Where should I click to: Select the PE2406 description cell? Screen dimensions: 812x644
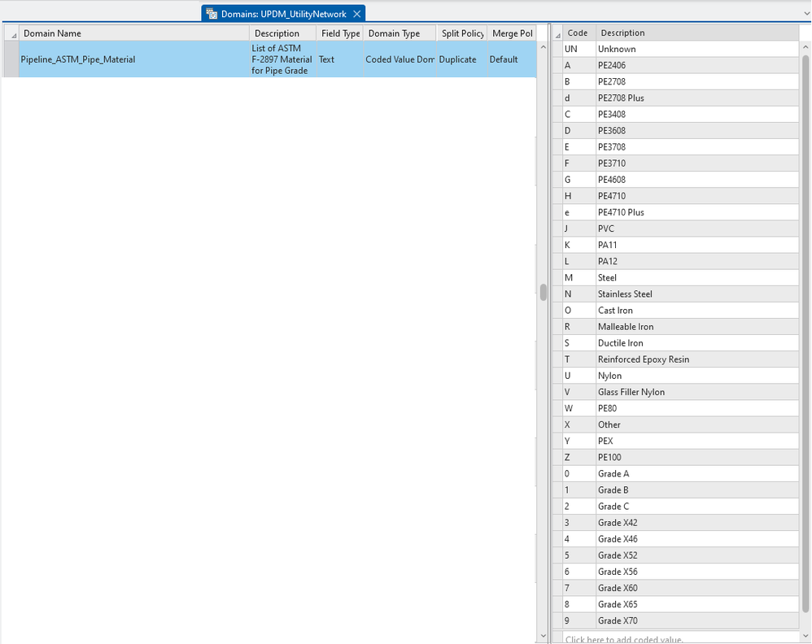697,65
